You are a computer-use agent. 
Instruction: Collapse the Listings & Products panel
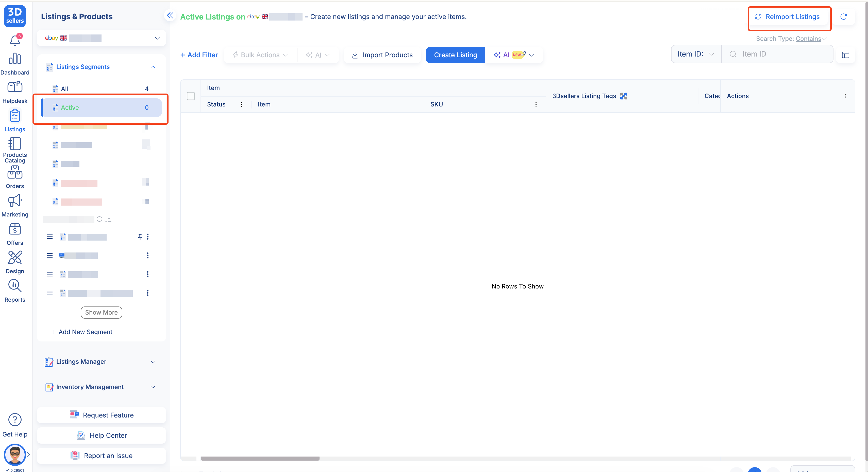[170, 15]
